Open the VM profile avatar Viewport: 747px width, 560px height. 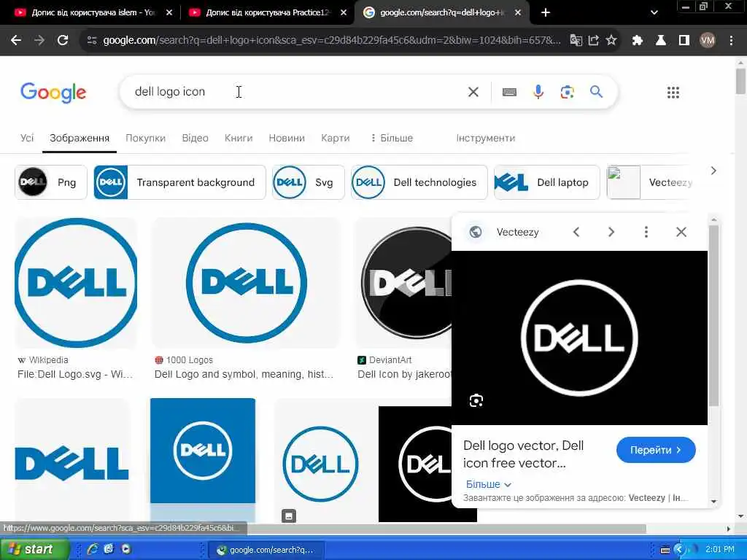(x=708, y=41)
